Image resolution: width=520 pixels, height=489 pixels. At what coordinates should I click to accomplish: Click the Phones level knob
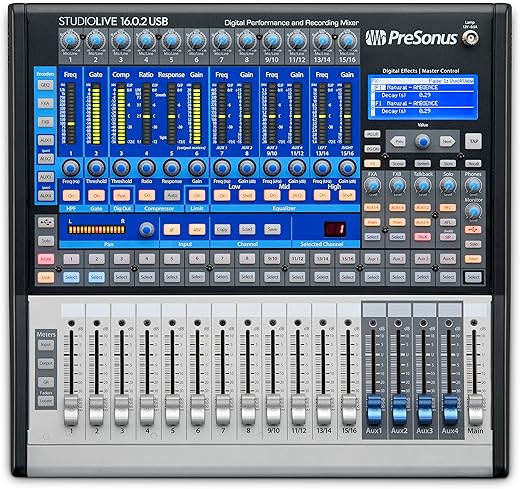[473, 185]
